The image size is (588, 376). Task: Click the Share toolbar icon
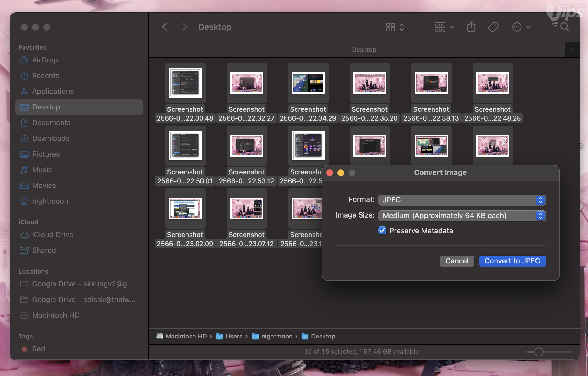471,27
